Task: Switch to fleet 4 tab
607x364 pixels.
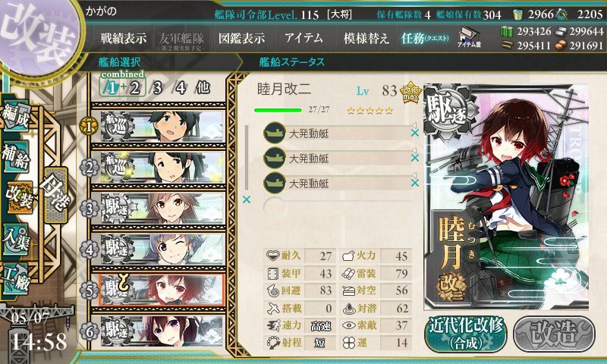Action: click(x=181, y=88)
